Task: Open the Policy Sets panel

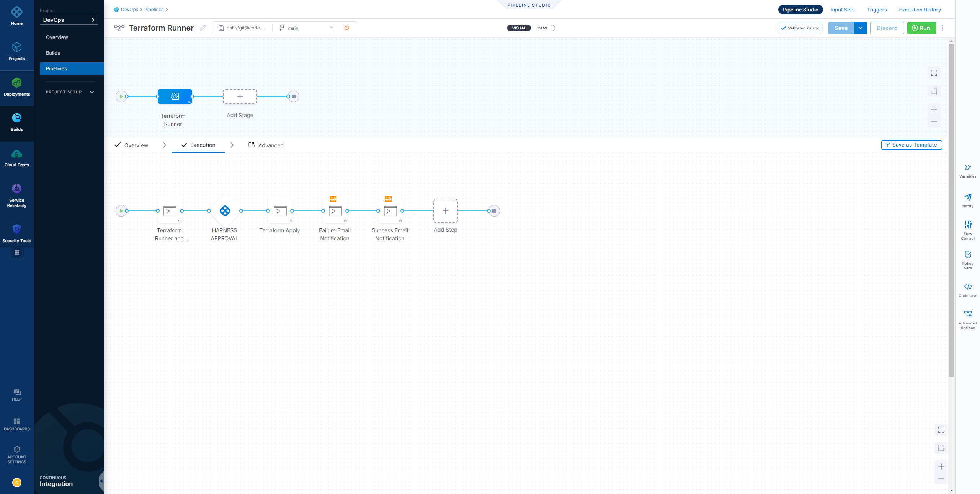Action: click(968, 260)
